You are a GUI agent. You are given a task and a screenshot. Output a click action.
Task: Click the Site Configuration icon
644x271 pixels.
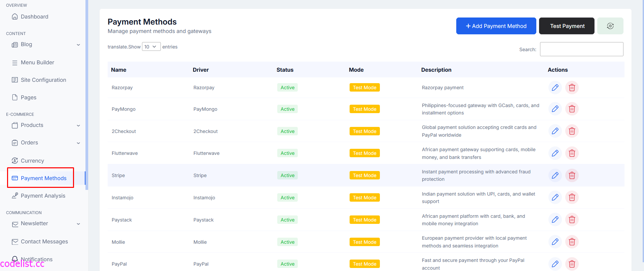15,80
